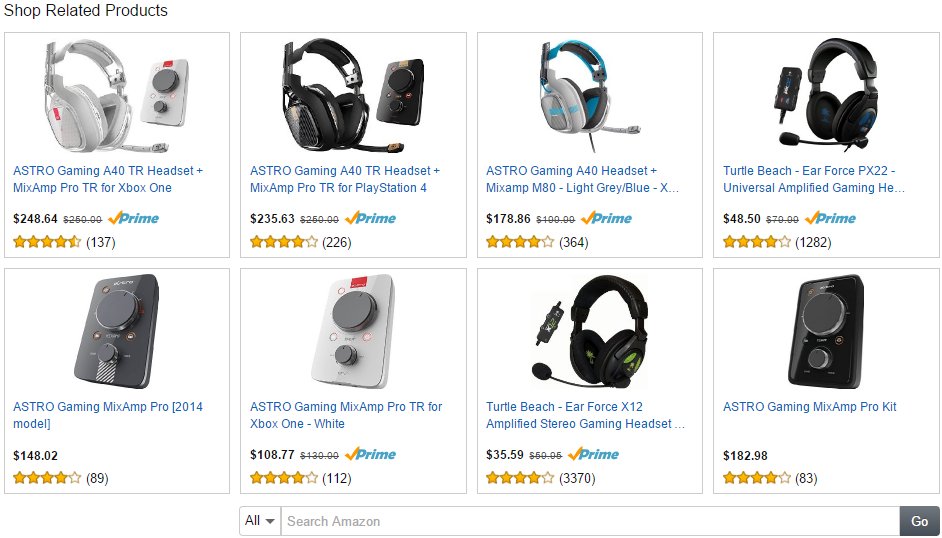Click star rating for MixAmp Pro Kit
This screenshot has height=538, width=942.
coord(756,478)
